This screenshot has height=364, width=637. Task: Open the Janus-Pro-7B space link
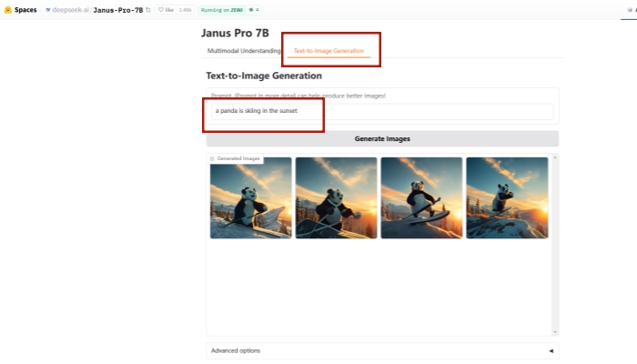pyautogui.click(x=118, y=9)
